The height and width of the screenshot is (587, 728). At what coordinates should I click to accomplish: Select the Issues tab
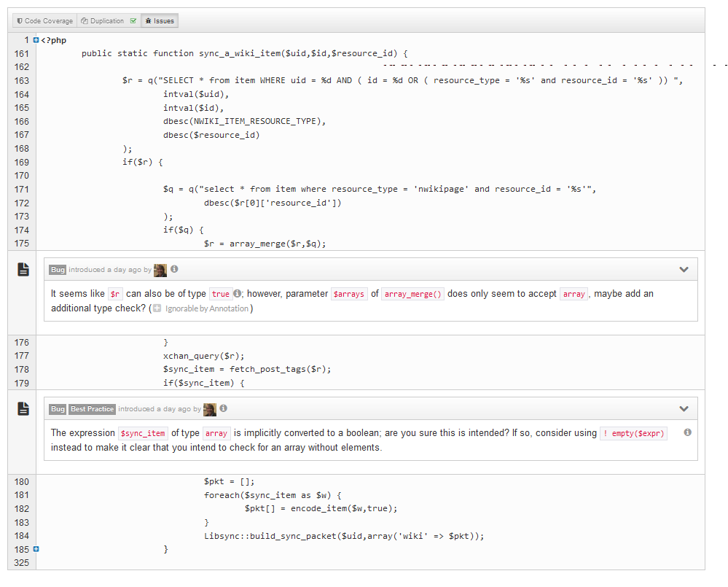pos(160,21)
